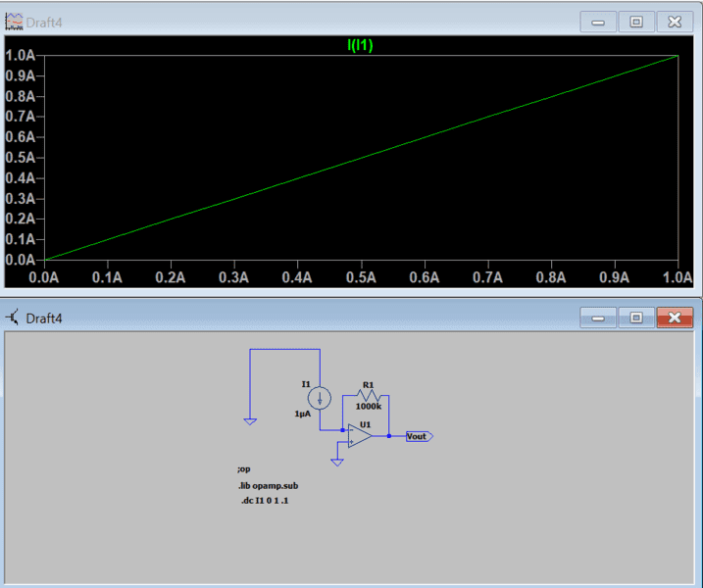The width and height of the screenshot is (703, 588).
Task: Click the 1.0A label on vertical axis
Action: 22,55
